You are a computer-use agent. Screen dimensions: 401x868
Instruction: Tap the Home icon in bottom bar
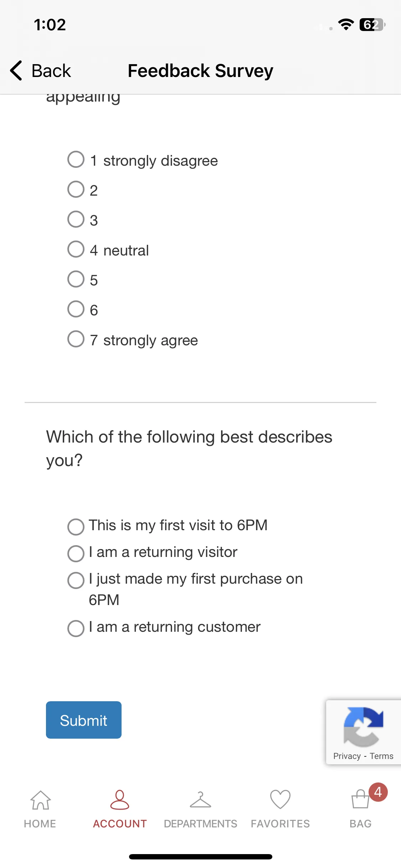click(x=40, y=800)
